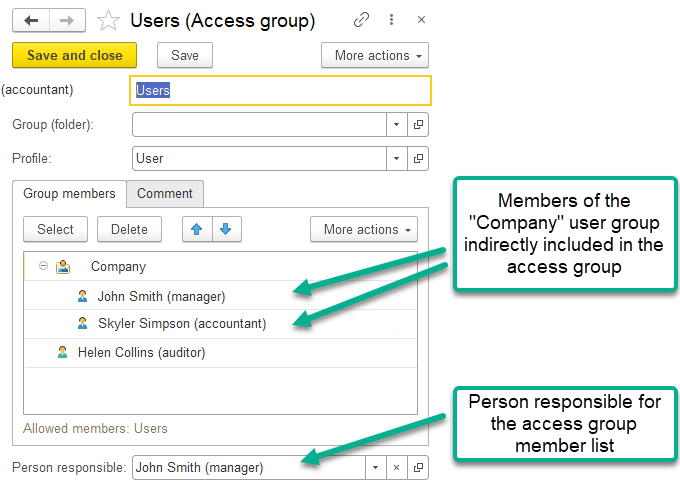This screenshot has width=680, height=490.
Task: Open the Group (folder) open-form icon
Action: click(419, 125)
